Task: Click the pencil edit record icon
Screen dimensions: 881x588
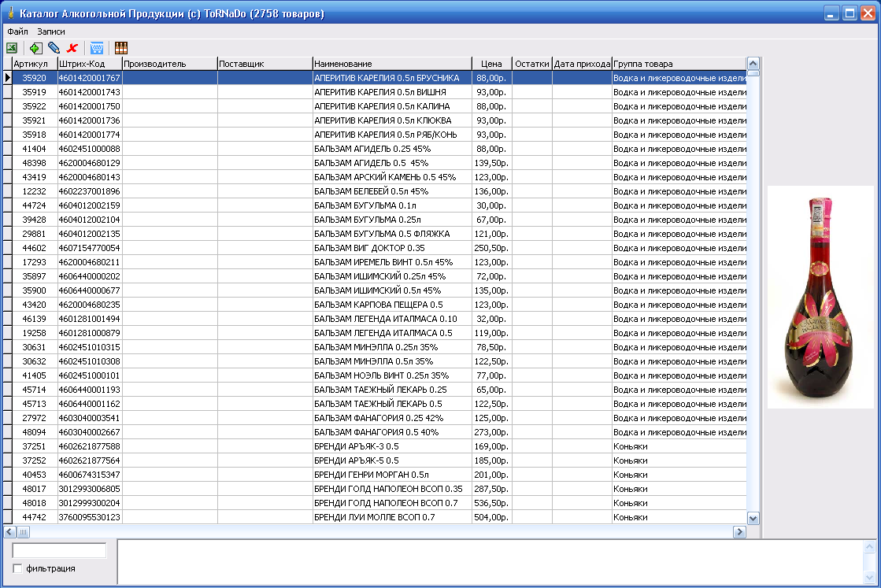Action: click(54, 48)
